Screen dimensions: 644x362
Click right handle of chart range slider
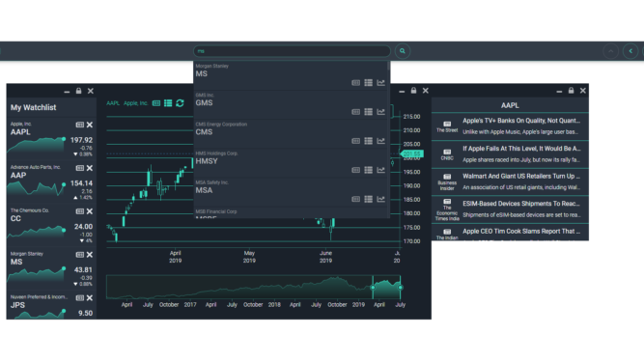[400, 288]
